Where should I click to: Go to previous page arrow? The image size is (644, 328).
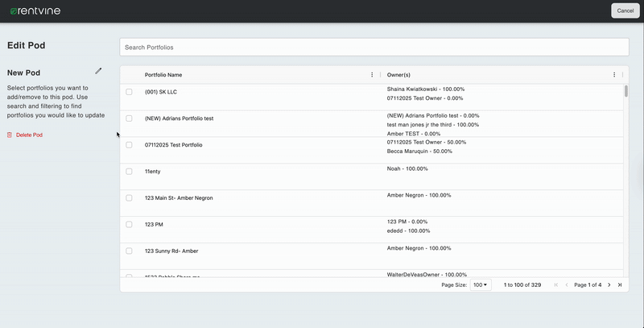pyautogui.click(x=567, y=285)
